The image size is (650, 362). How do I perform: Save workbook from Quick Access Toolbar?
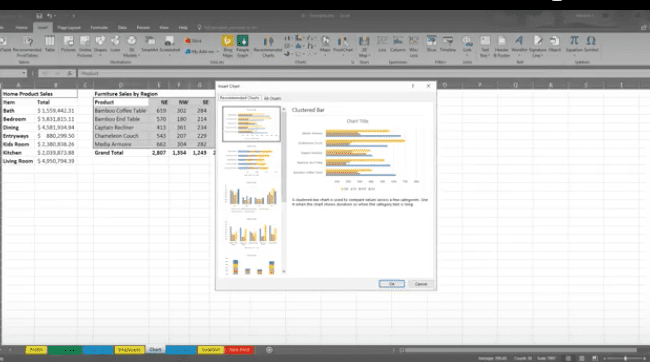39,16
